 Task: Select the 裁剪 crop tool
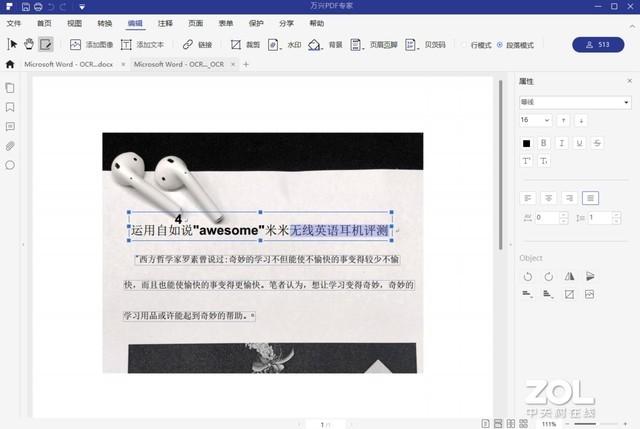(x=245, y=44)
